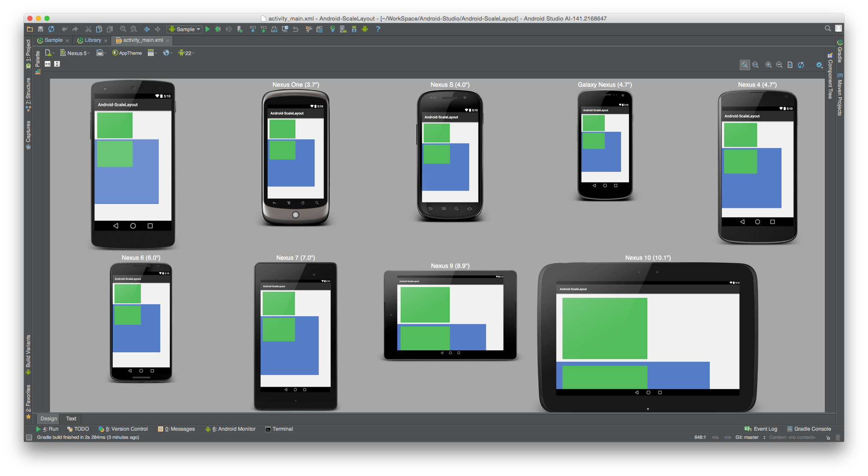Screen dimensions: 868x476
Task: Click VCS update project icon
Action: click(x=253, y=29)
